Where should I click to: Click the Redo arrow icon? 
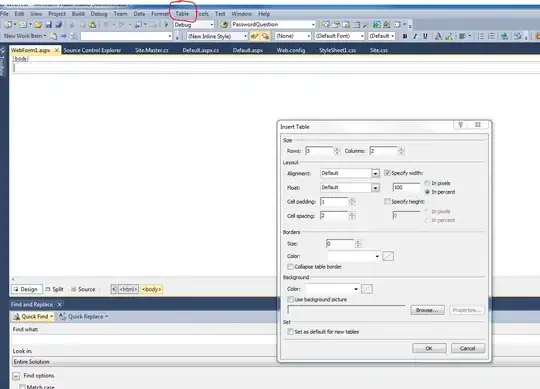(121, 24)
